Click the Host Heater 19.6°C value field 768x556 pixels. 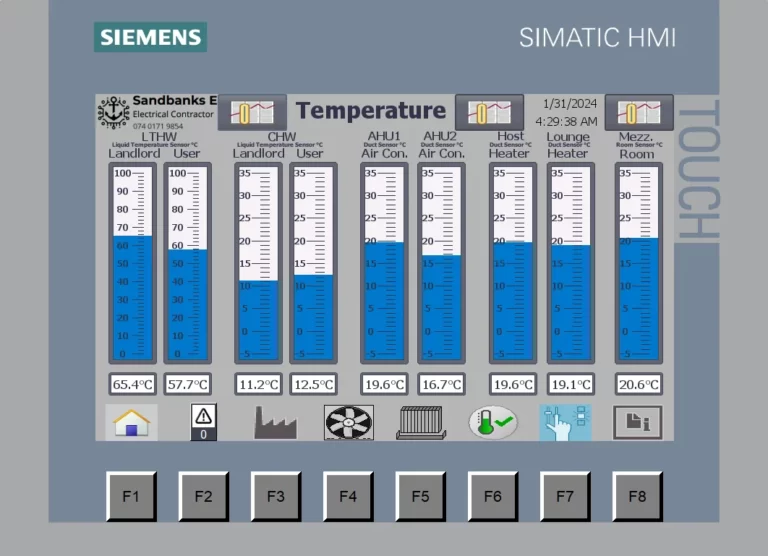(x=513, y=384)
